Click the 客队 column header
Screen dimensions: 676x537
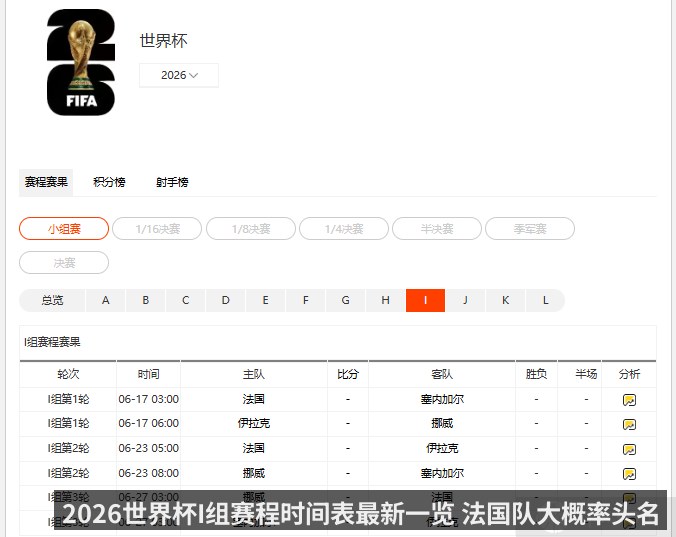(x=442, y=374)
